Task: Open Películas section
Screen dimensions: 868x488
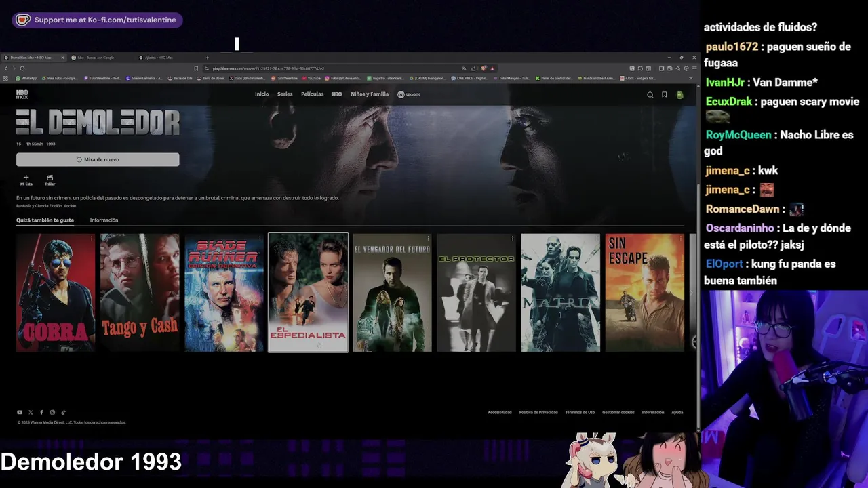Action: pyautogui.click(x=313, y=94)
